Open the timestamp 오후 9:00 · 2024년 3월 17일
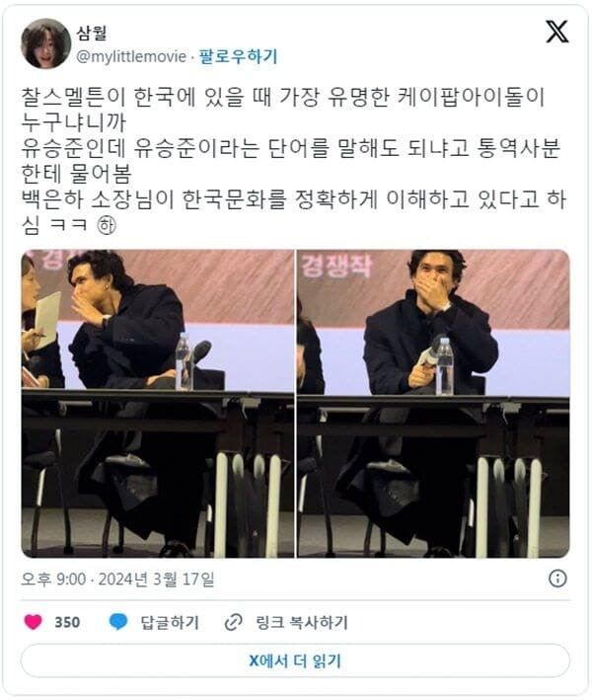 click(117, 579)
